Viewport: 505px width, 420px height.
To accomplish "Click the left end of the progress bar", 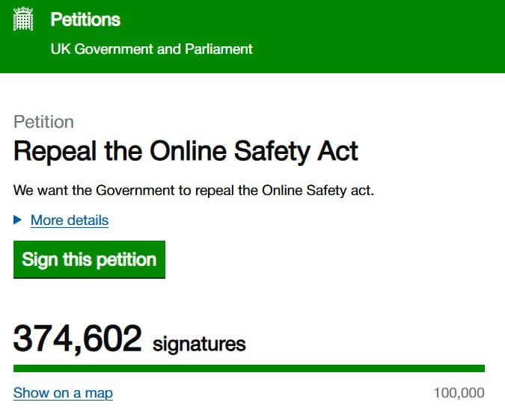I will click(18, 368).
